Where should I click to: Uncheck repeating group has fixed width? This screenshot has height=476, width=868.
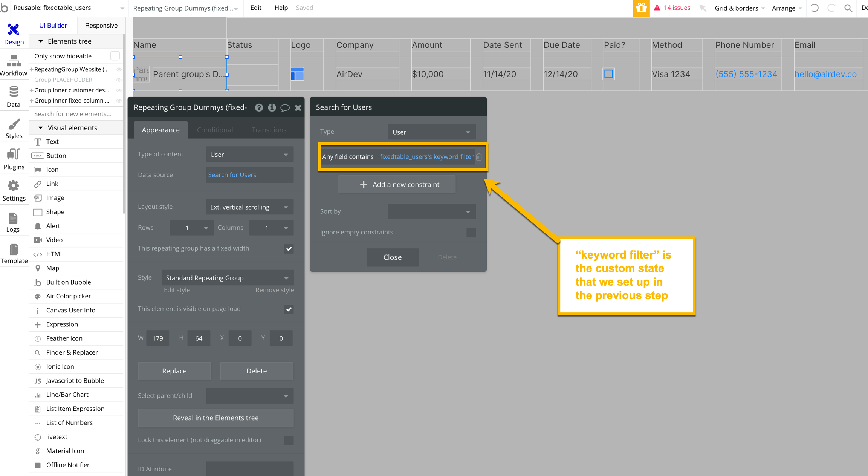289,249
